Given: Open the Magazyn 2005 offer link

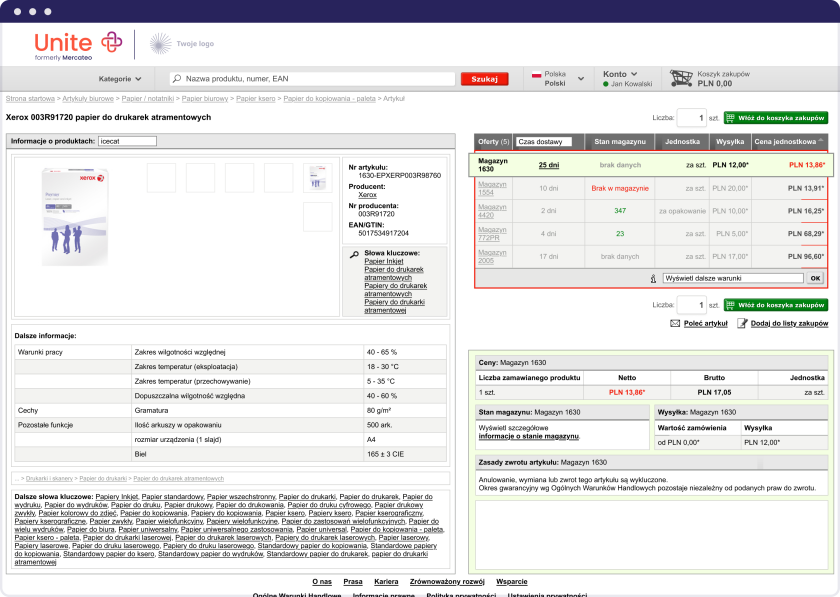Looking at the screenshot, I should tap(492, 257).
